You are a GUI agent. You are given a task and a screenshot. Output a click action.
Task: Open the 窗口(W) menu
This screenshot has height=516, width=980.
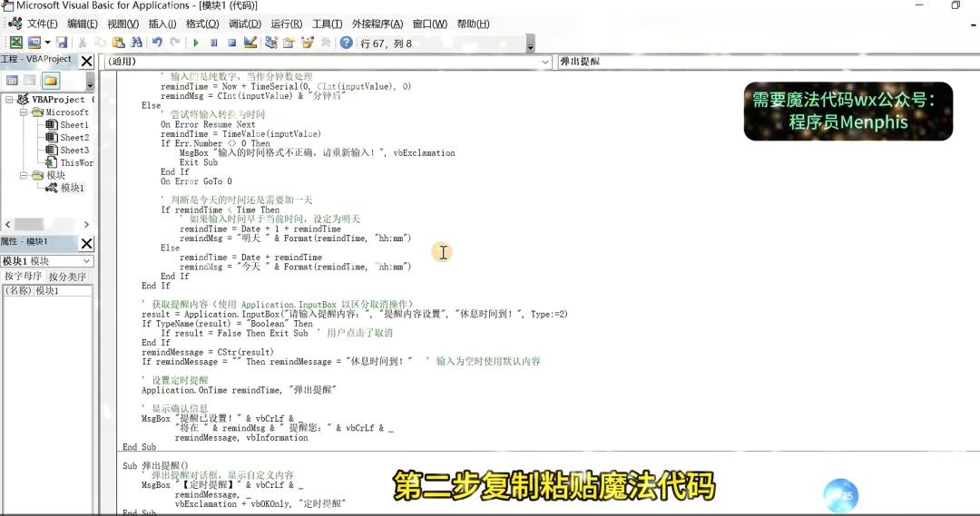coord(430,24)
